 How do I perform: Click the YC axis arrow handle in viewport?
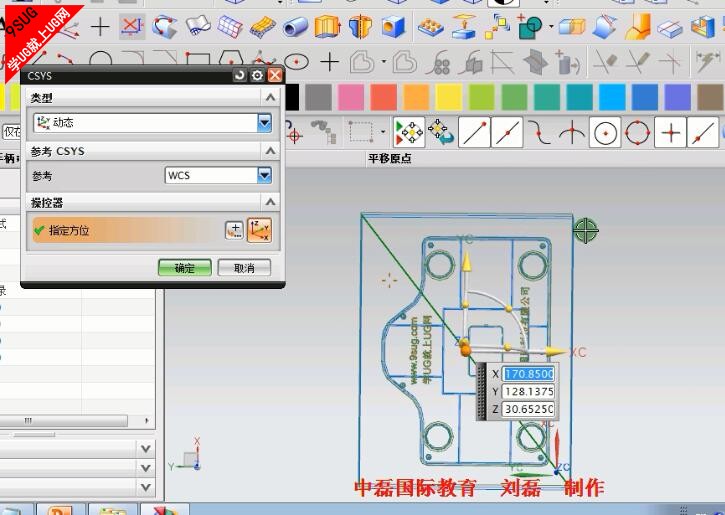(467, 262)
